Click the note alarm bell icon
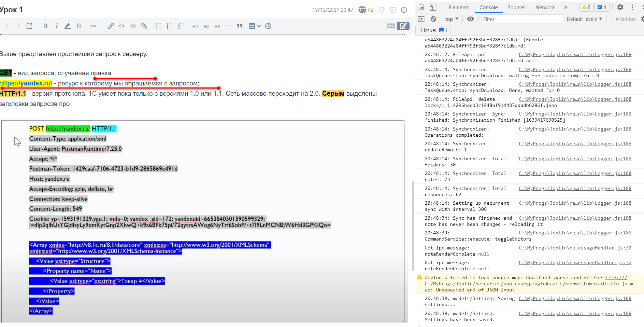The height and width of the screenshot is (327, 644). point(382,10)
